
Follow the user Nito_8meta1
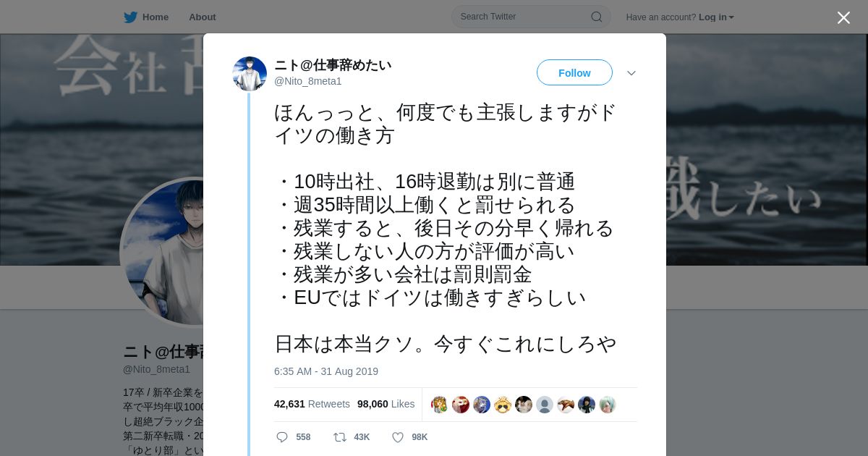pyautogui.click(x=574, y=72)
